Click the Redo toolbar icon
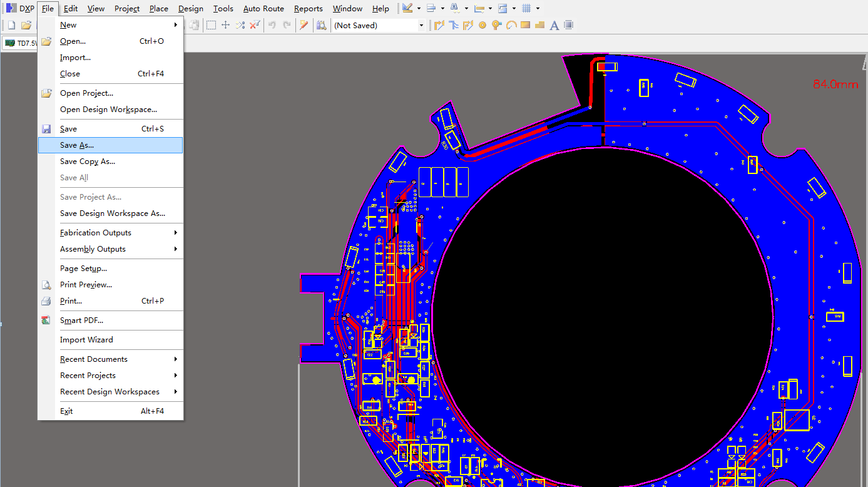The width and height of the screenshot is (868, 487). [x=287, y=24]
